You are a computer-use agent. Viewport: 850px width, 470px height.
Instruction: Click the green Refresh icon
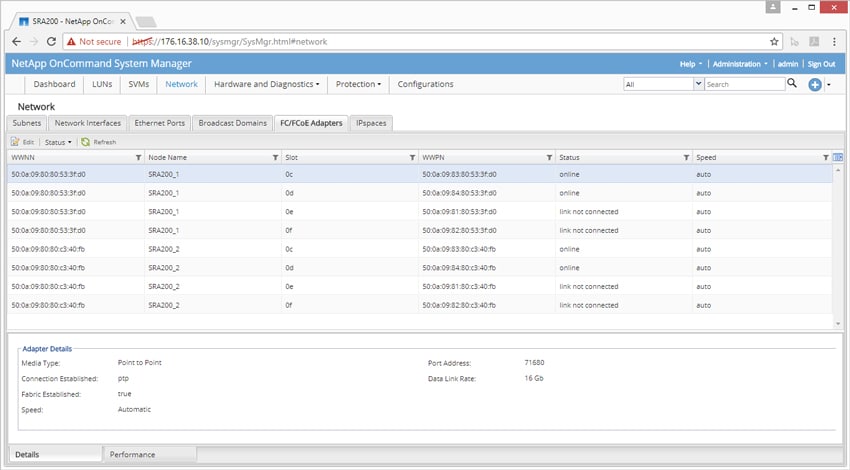tap(85, 142)
